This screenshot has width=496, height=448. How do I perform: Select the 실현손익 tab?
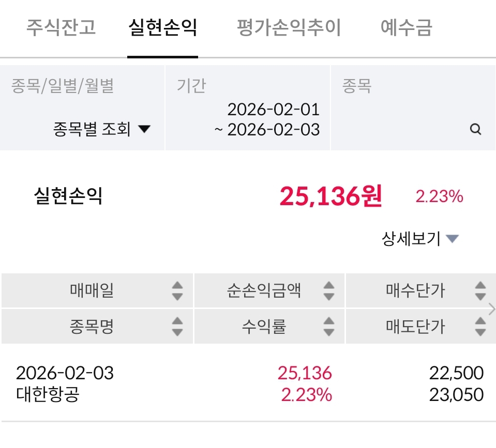tap(162, 27)
